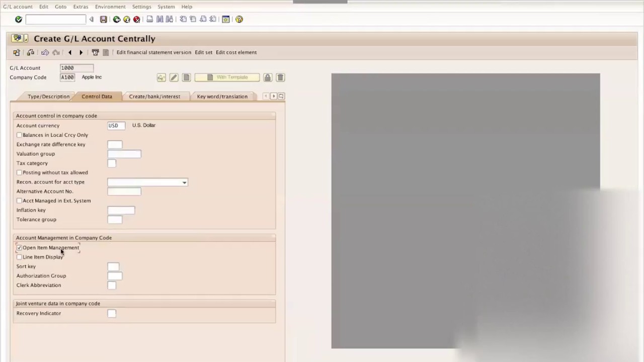Viewport: 644px width, 362px height.
Task: Click the Change pencil icon
Action: pyautogui.click(x=174, y=77)
